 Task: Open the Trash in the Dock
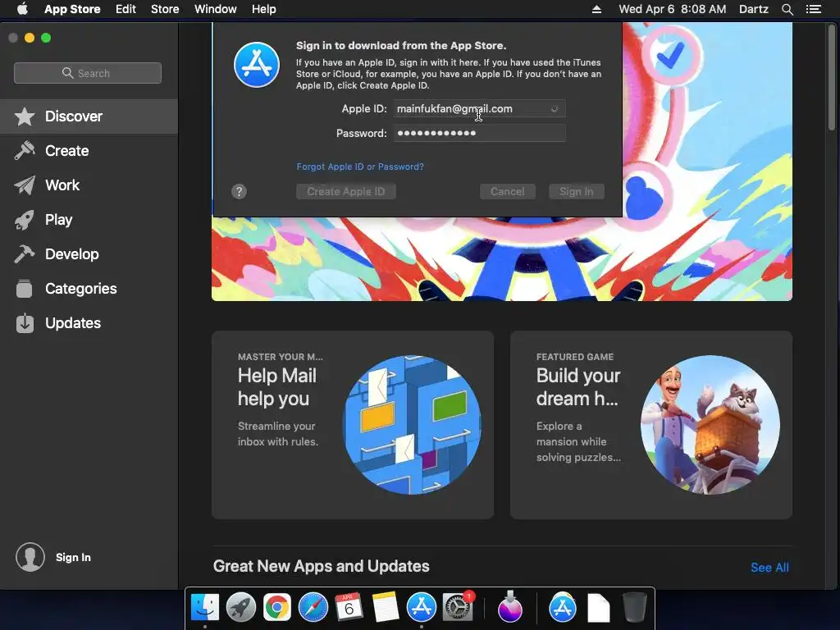(635, 608)
